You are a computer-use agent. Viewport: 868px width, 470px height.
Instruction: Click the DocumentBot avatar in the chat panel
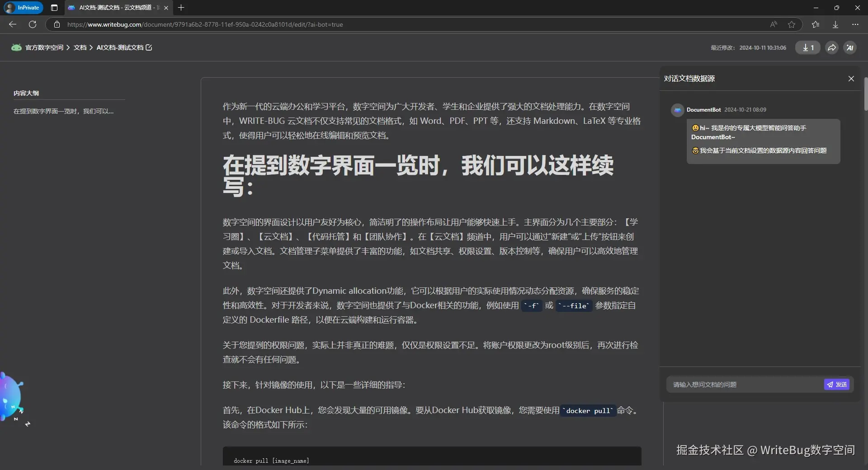(677, 110)
